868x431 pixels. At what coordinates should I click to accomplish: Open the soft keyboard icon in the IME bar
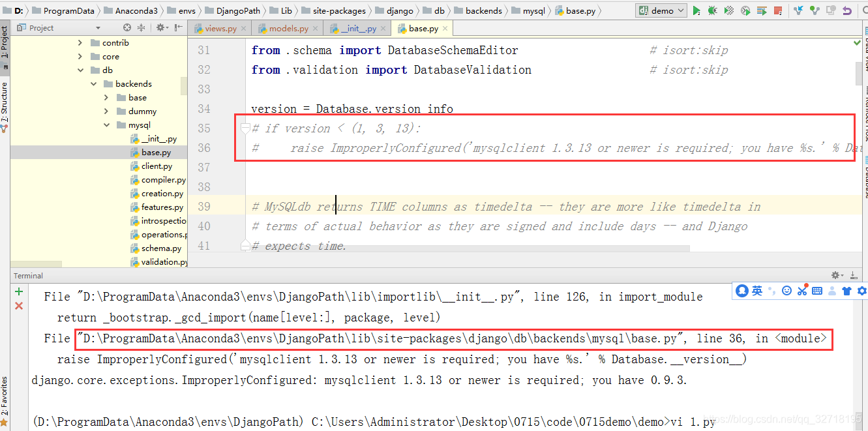pyautogui.click(x=817, y=291)
